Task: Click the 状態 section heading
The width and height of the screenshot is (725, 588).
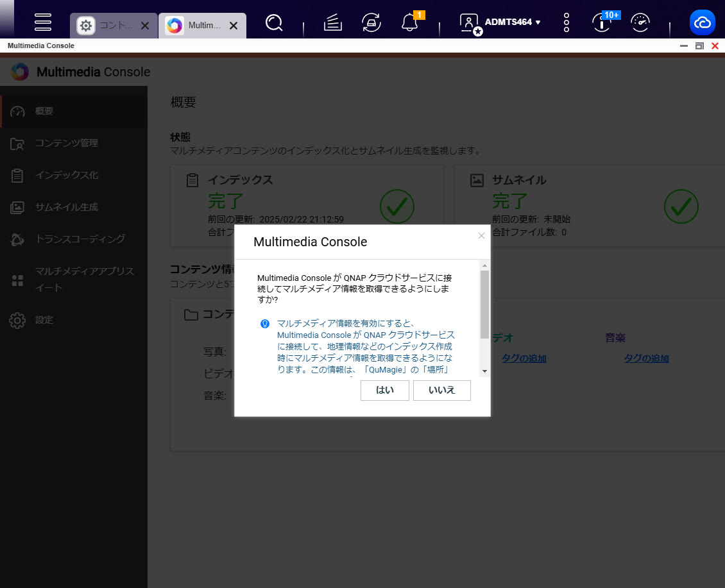Action: (x=180, y=137)
